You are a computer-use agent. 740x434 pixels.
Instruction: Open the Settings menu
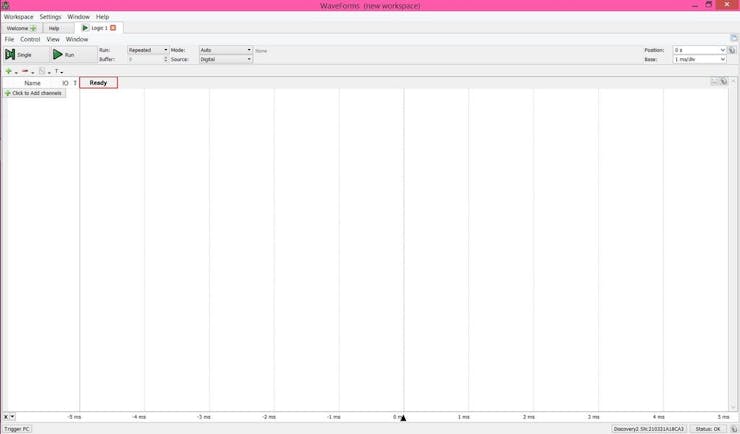pyautogui.click(x=50, y=17)
